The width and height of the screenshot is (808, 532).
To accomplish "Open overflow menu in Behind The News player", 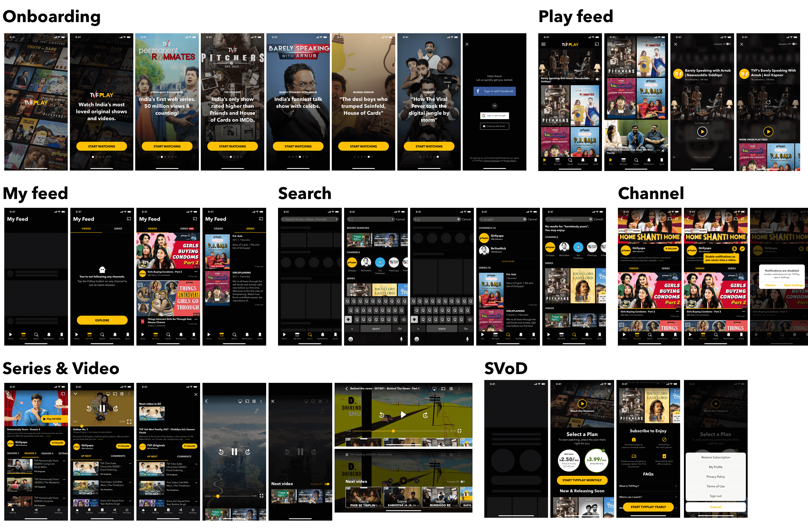I will (x=459, y=389).
